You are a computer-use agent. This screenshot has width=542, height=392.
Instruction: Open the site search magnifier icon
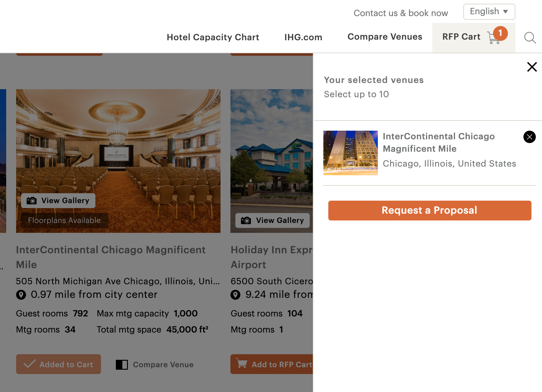coord(530,37)
